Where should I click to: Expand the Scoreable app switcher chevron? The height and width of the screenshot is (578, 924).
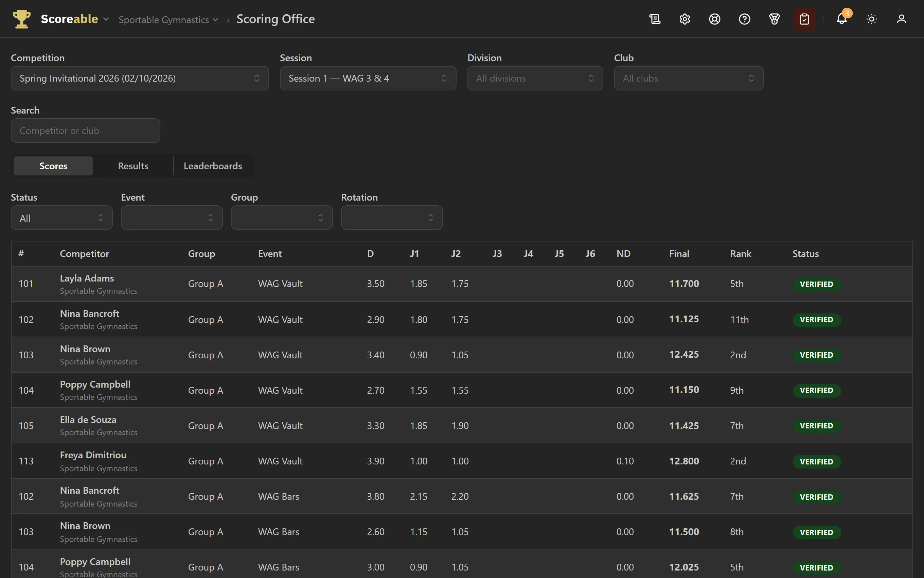click(106, 19)
